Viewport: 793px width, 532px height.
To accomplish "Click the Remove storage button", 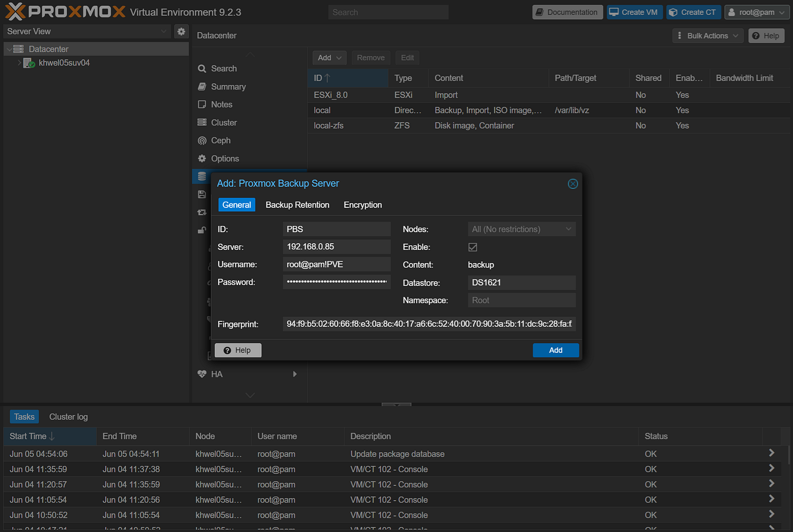I will pos(370,58).
